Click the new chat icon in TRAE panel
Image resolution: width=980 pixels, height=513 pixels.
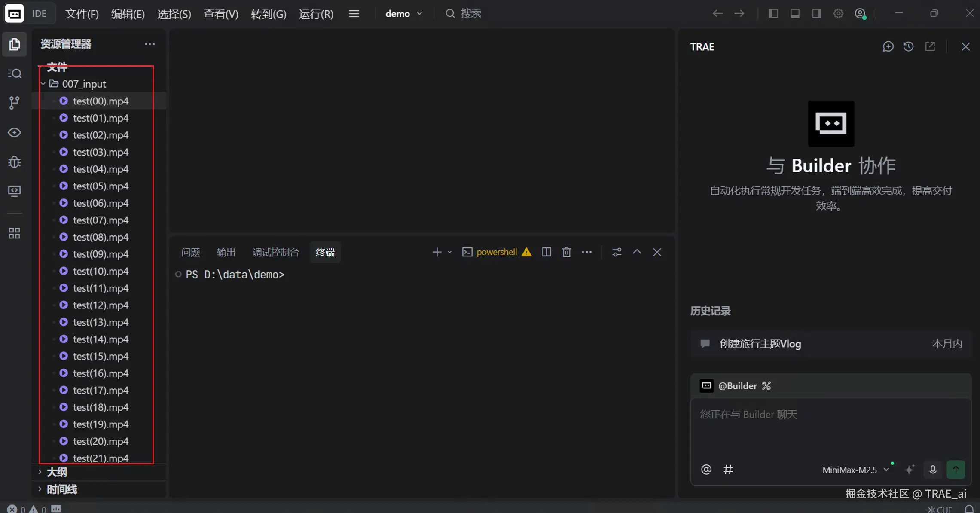[888, 46]
